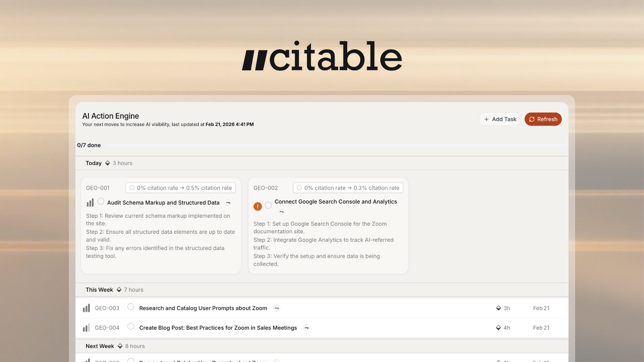Click the small badge under Connect Google Search Console
644x362 pixels.
click(x=281, y=212)
